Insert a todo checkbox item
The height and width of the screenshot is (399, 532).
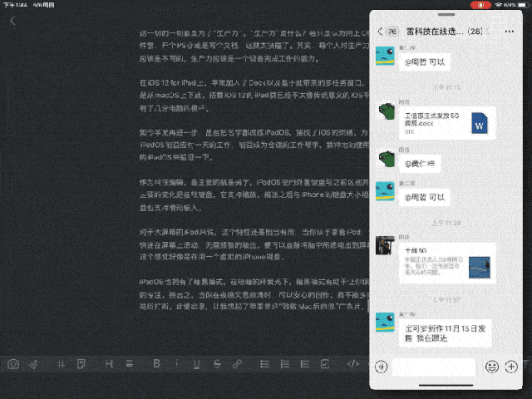click(325, 364)
